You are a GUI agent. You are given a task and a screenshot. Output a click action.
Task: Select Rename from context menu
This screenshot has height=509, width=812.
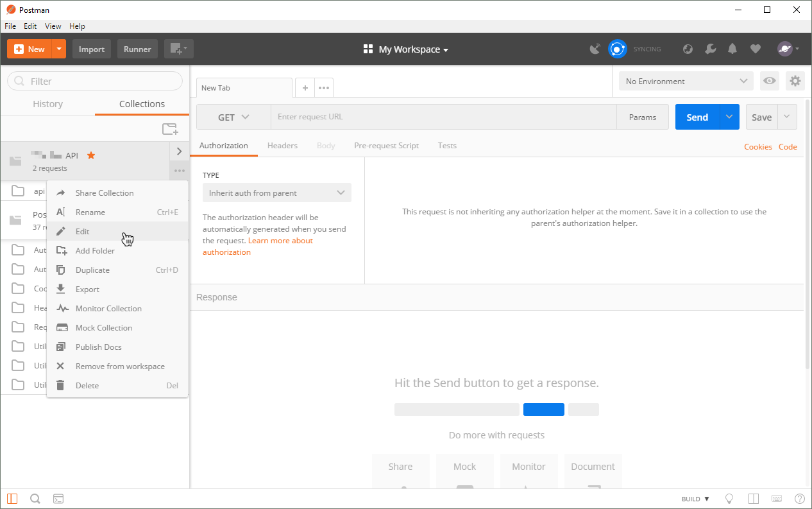tap(117, 212)
